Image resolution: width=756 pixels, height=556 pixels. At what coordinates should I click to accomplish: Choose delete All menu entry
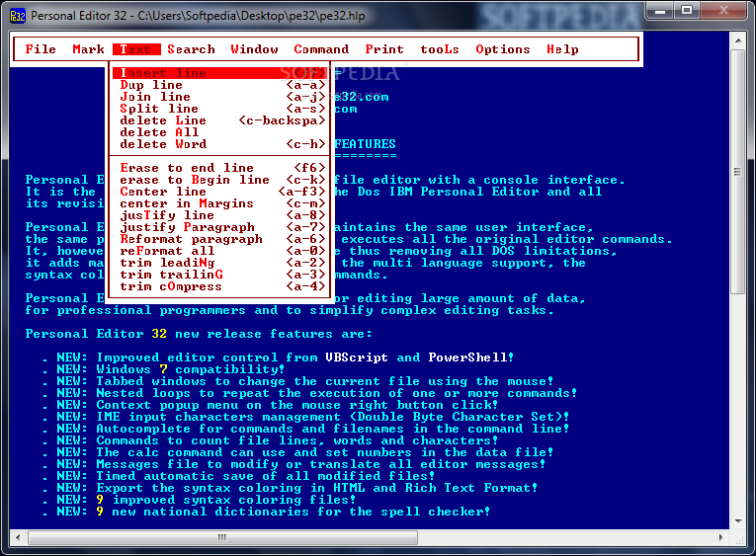(219, 132)
